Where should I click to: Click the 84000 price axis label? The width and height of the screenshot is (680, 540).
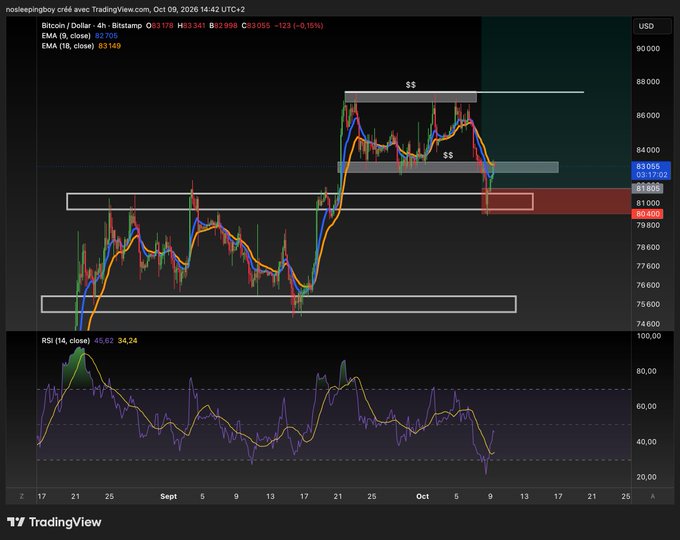point(648,150)
